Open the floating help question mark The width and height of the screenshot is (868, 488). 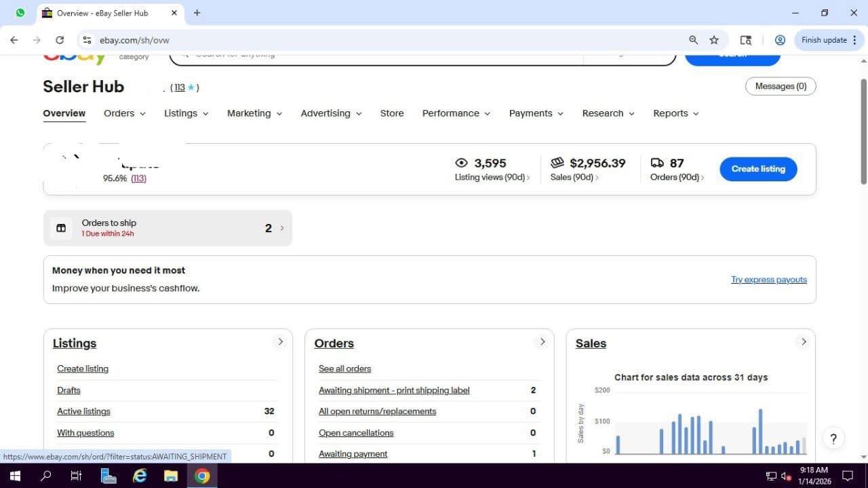click(833, 438)
